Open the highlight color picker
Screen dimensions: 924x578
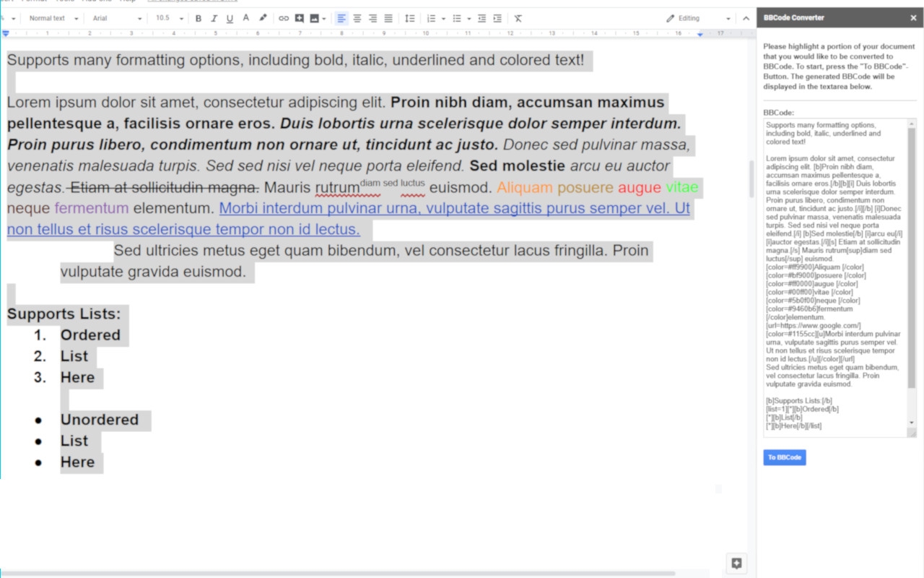(x=263, y=18)
